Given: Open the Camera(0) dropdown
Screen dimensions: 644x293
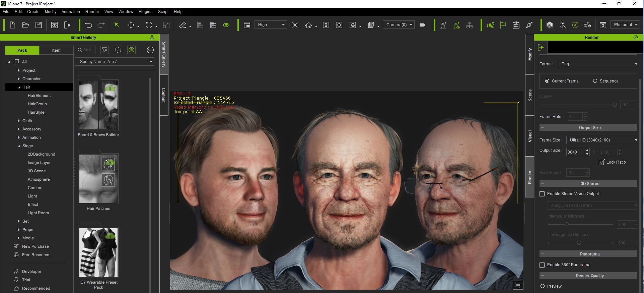Looking at the screenshot, I should pos(399,25).
